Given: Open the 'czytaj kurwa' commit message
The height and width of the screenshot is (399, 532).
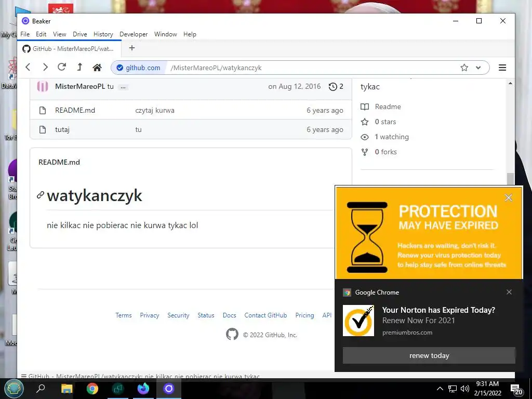Looking at the screenshot, I should click(x=155, y=110).
